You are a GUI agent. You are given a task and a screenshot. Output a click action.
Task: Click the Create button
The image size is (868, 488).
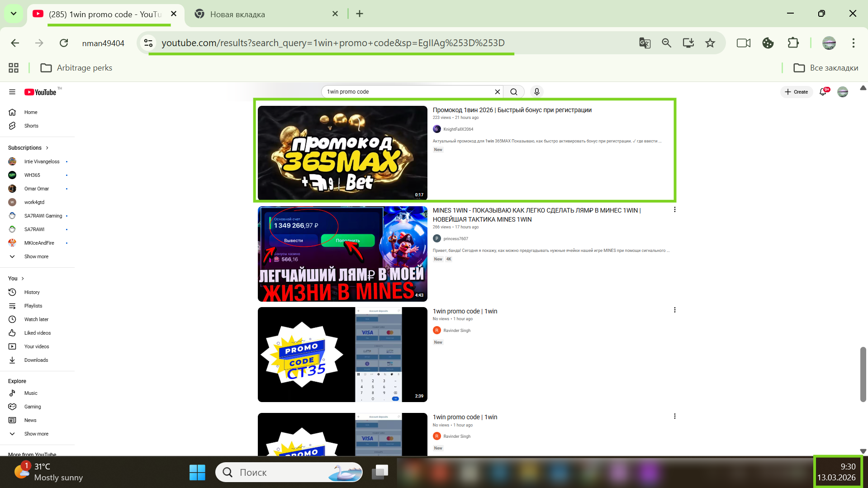click(797, 92)
